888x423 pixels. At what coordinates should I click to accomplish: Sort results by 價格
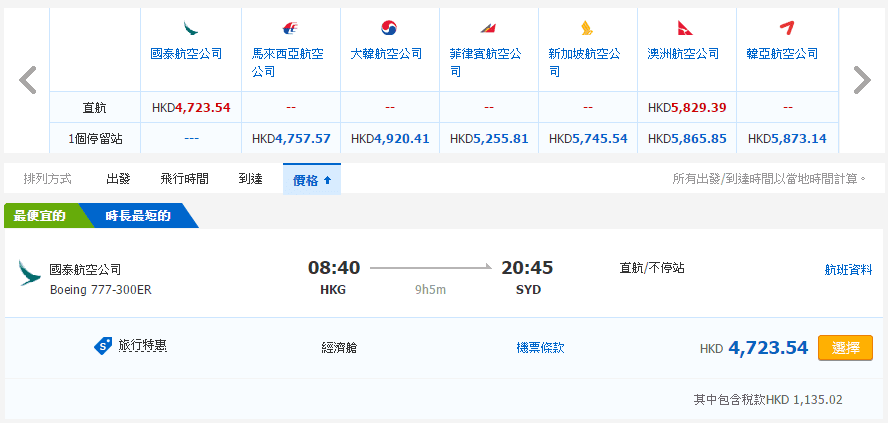coord(311,179)
